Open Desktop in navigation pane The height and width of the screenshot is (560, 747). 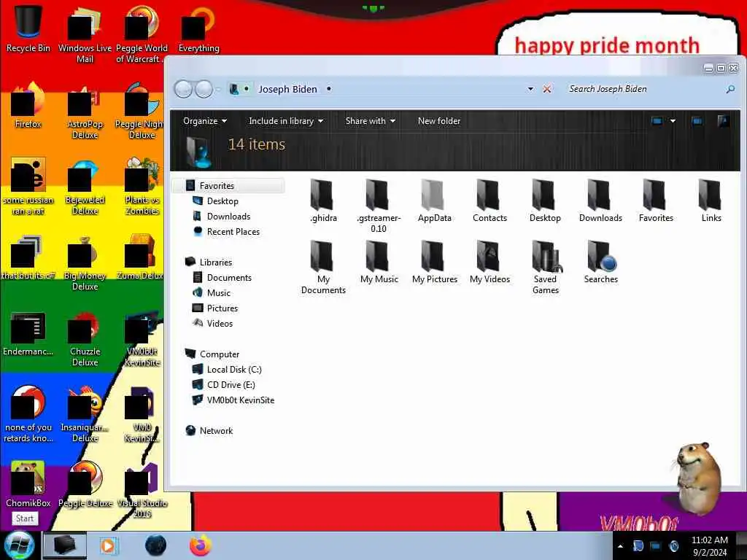(222, 201)
